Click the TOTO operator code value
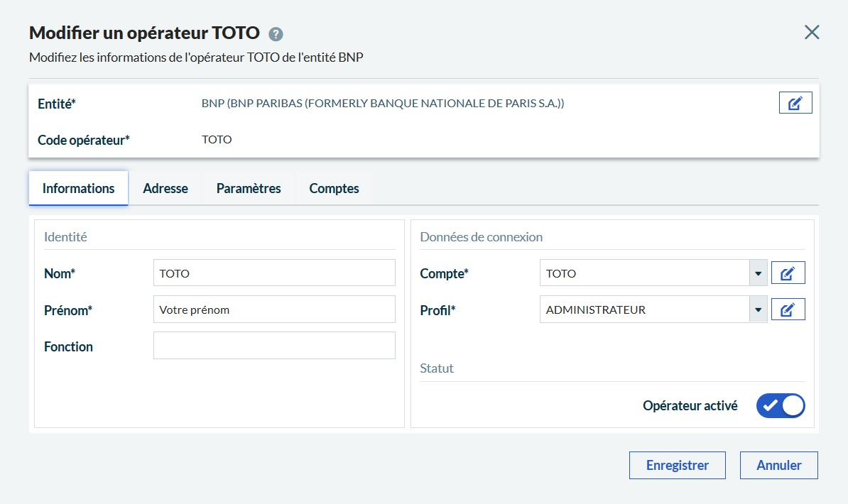848x504 pixels. [217, 140]
